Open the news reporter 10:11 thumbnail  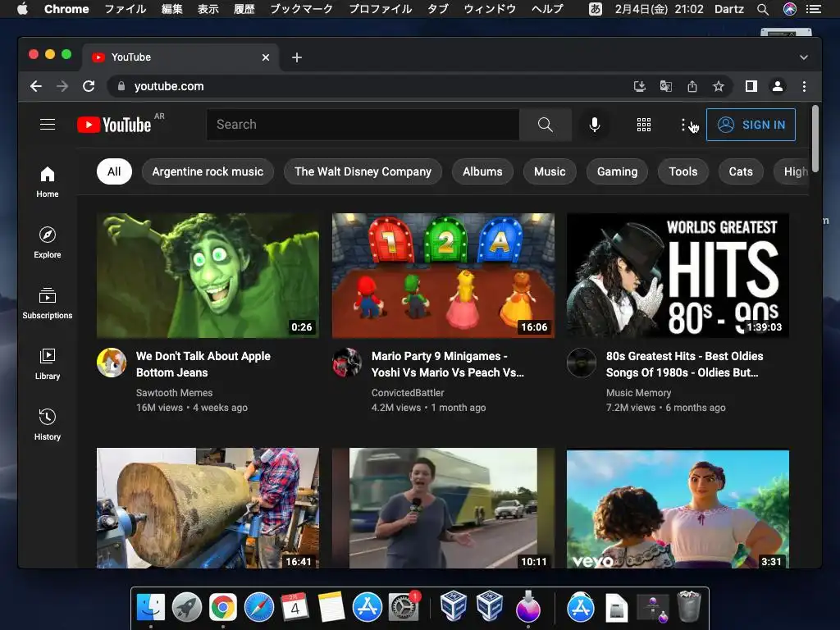click(x=443, y=508)
